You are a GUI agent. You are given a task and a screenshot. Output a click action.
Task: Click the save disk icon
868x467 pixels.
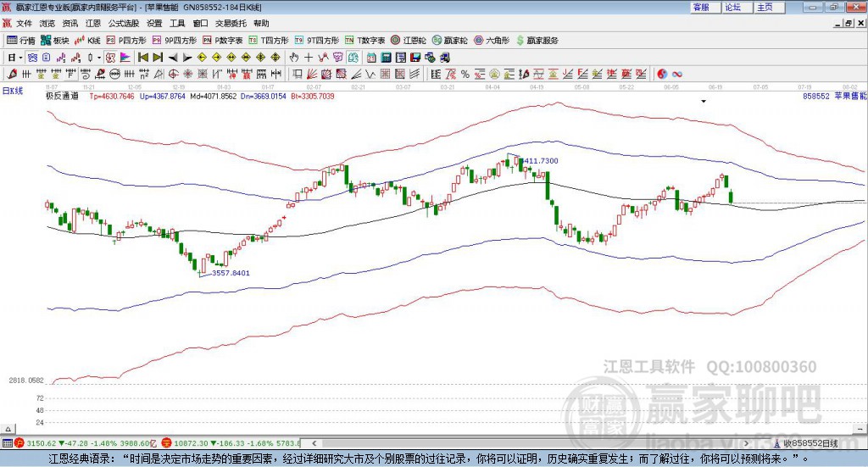point(415,58)
